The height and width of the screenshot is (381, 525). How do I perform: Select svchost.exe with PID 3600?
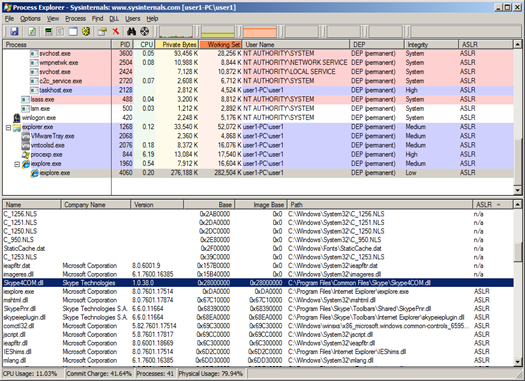click(258, 54)
